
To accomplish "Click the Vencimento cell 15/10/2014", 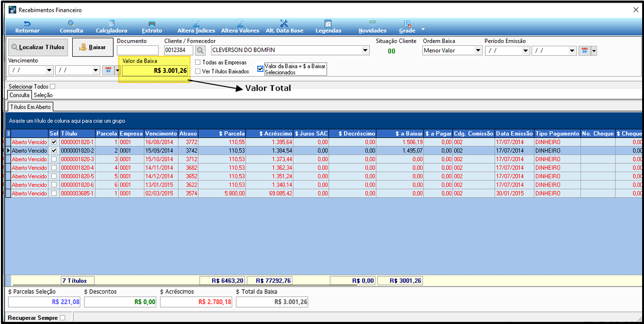I will (161, 159).
